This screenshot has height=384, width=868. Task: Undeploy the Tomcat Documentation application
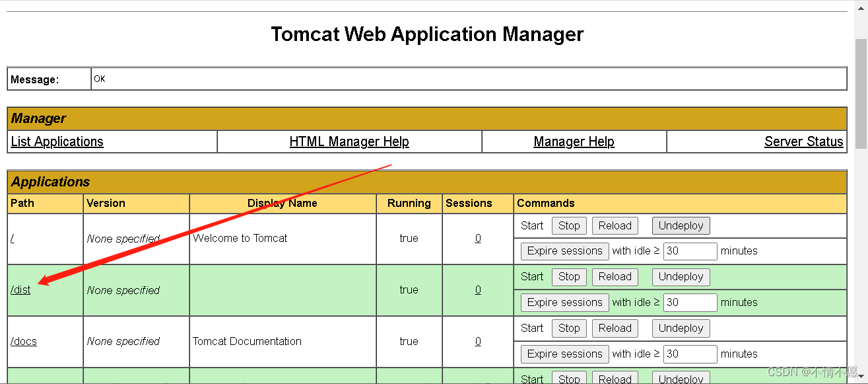681,328
